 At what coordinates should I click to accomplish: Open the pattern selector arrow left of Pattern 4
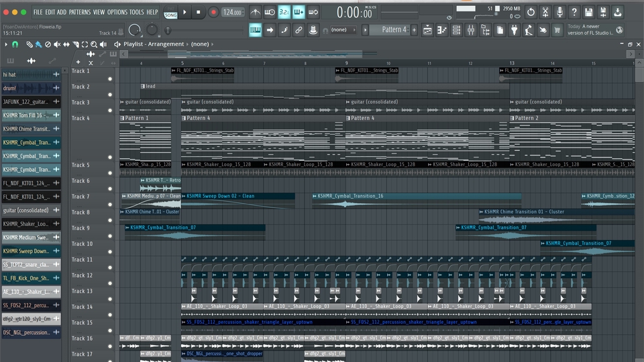[365, 30]
